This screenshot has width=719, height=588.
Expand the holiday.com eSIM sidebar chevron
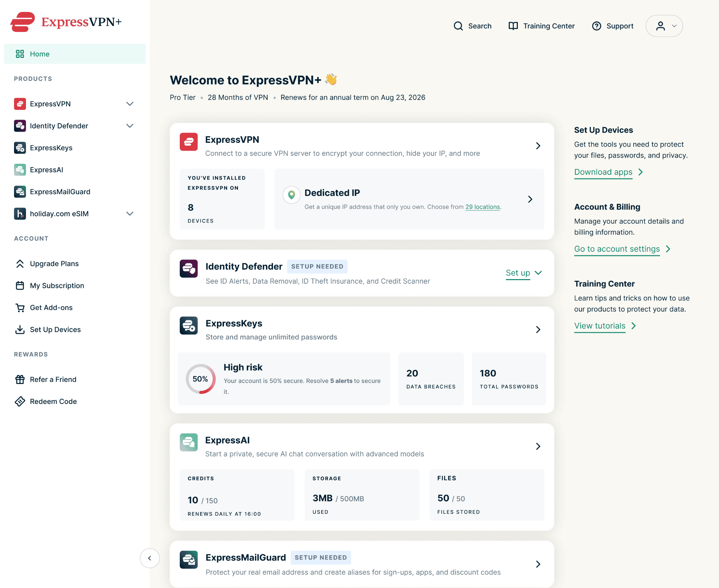[130, 213]
